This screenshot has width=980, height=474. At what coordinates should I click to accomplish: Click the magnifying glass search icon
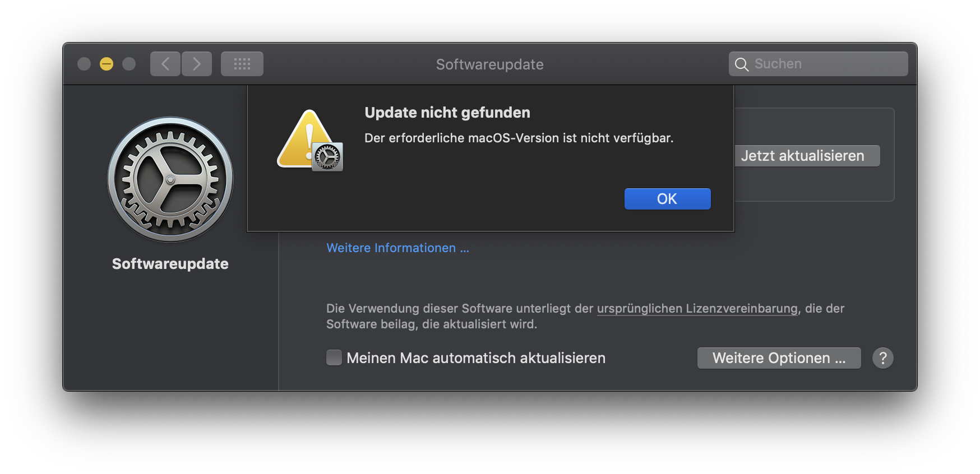742,64
